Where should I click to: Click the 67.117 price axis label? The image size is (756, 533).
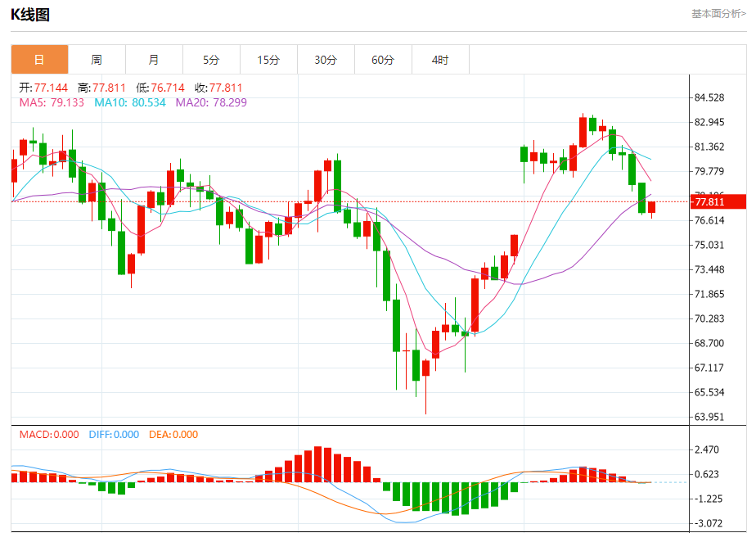tap(709, 368)
